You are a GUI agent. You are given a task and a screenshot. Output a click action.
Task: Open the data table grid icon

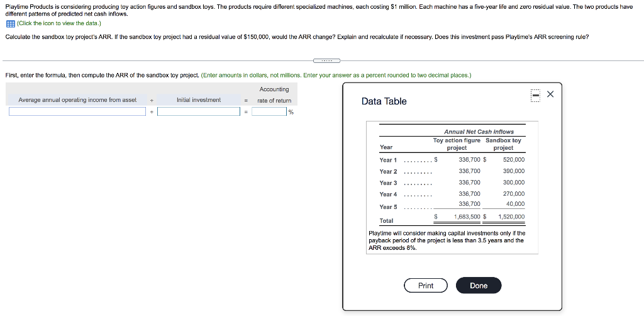tap(10, 23)
